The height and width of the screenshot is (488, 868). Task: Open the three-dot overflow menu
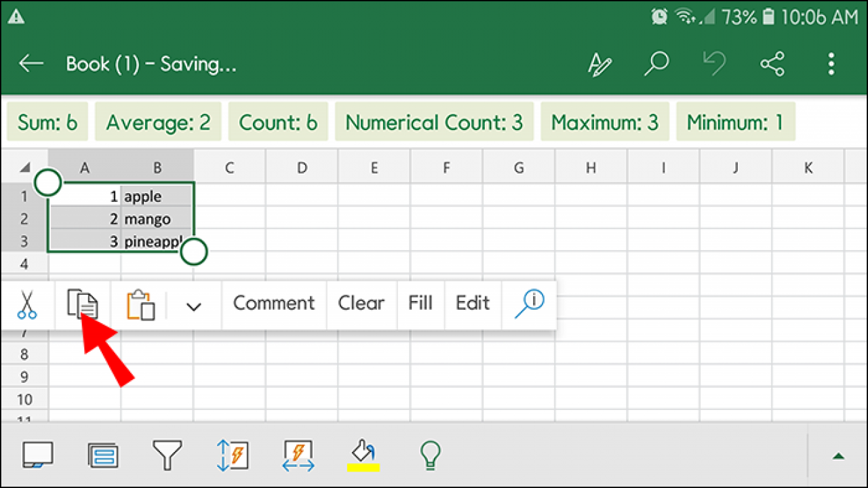(x=831, y=63)
